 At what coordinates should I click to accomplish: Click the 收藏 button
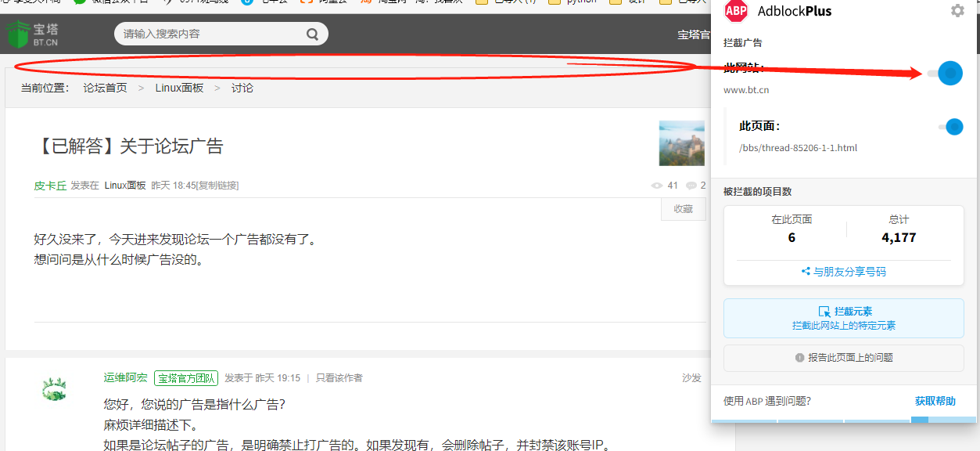point(684,209)
